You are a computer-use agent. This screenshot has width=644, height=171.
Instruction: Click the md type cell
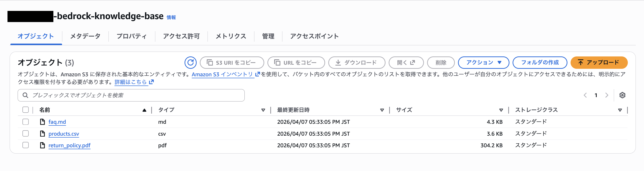point(162,122)
